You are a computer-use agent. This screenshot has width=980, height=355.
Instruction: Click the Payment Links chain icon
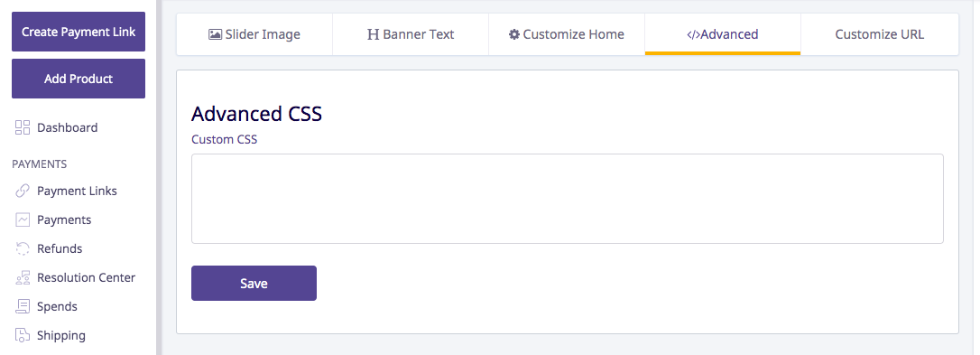(23, 191)
